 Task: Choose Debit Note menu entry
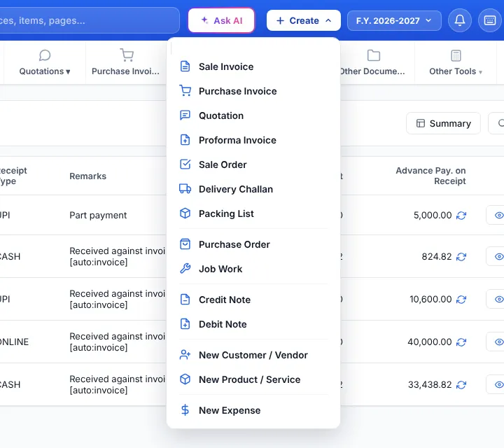pyautogui.click(x=253, y=324)
